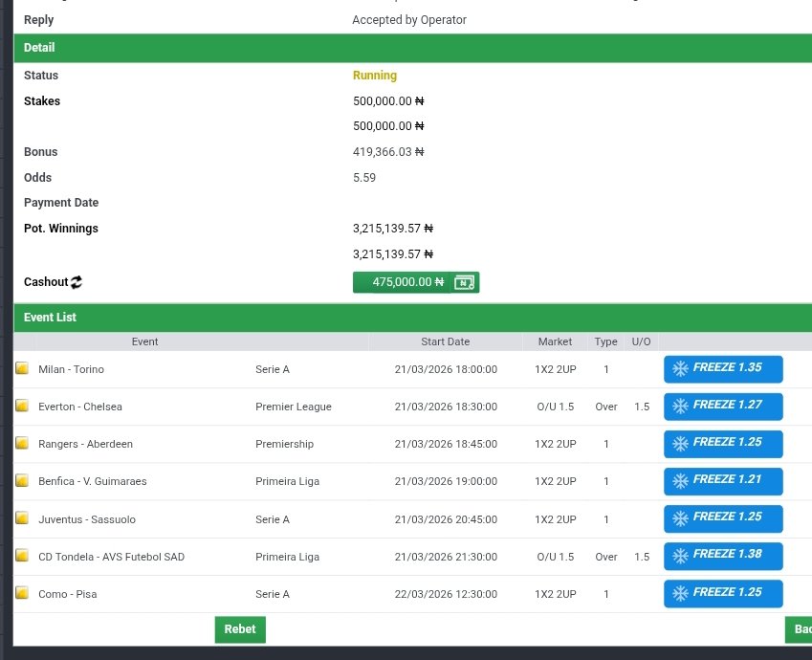Select the Milan - Torino event name

71,369
